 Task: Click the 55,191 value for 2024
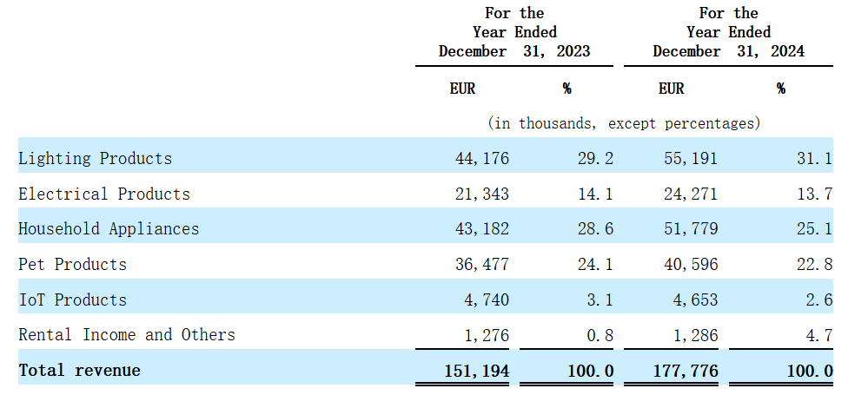point(691,159)
